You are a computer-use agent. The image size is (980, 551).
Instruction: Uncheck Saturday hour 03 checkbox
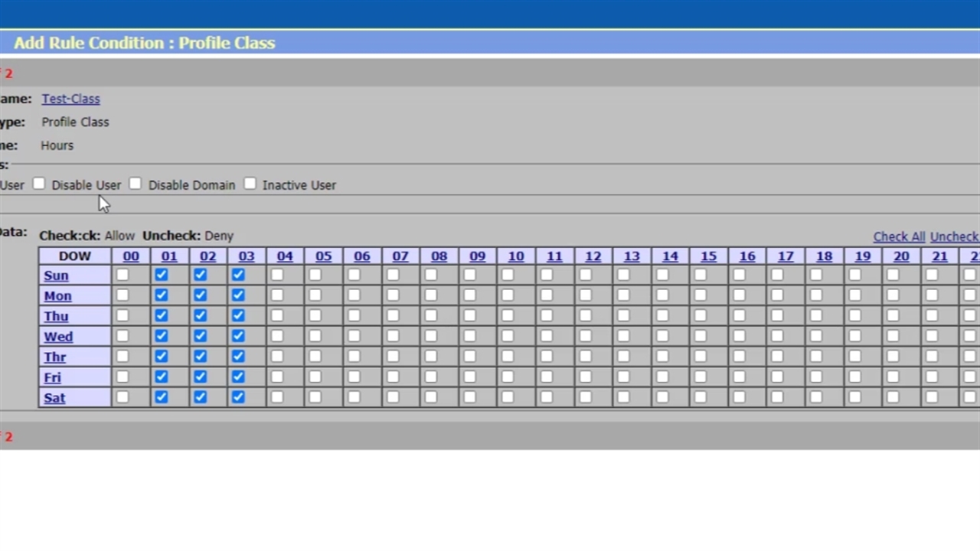coord(238,397)
